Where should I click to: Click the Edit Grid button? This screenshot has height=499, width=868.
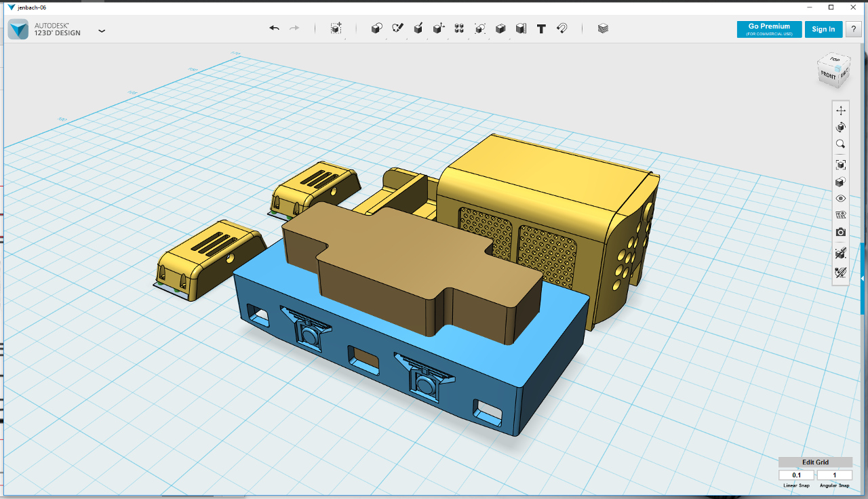click(x=815, y=462)
